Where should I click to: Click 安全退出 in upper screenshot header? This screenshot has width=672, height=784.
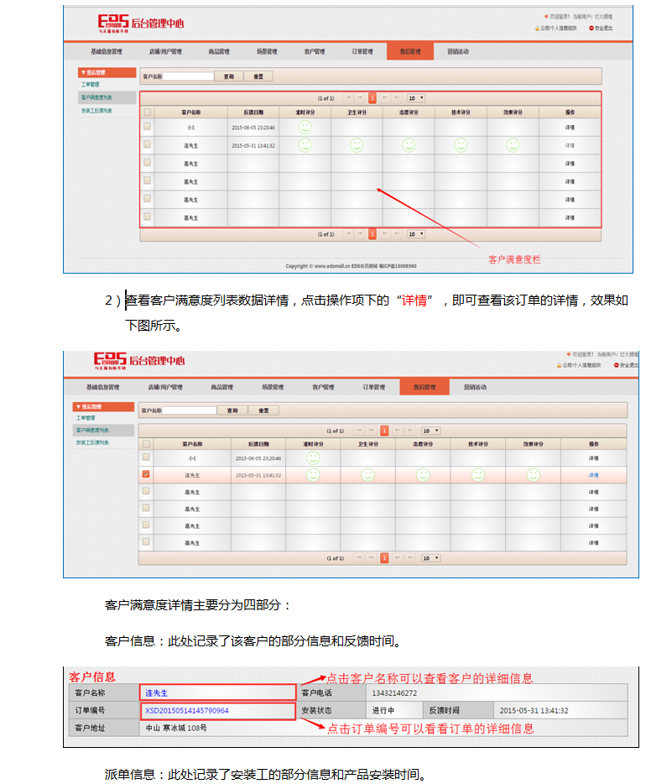pos(601,28)
